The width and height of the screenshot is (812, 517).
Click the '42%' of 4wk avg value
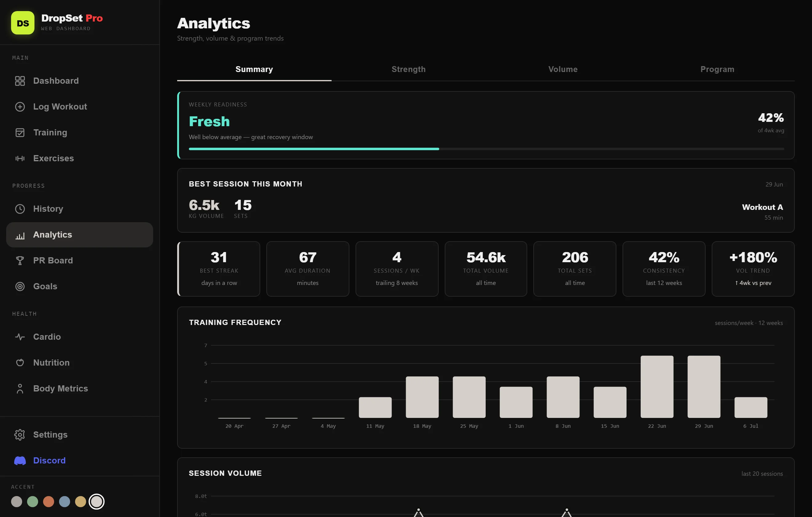(771, 118)
